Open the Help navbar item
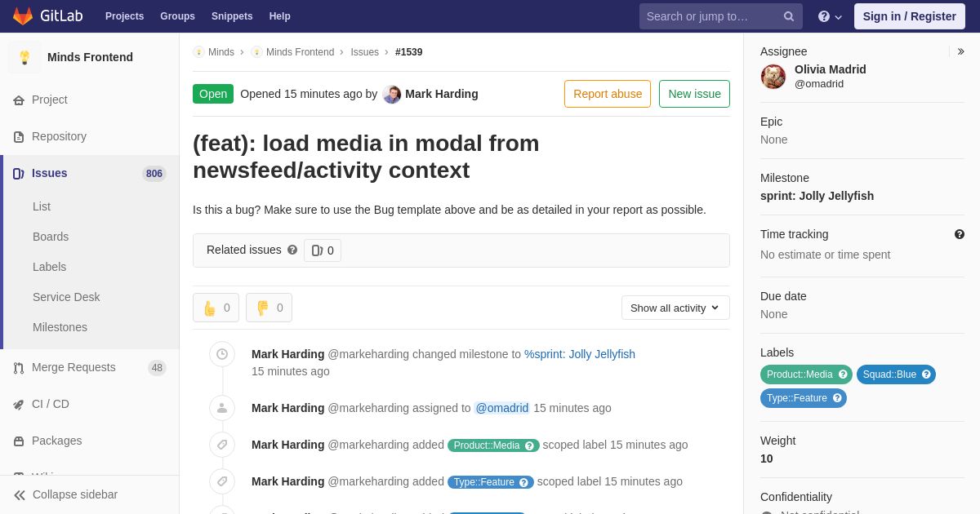Viewport: 980px width, 514px height. pyautogui.click(x=280, y=16)
